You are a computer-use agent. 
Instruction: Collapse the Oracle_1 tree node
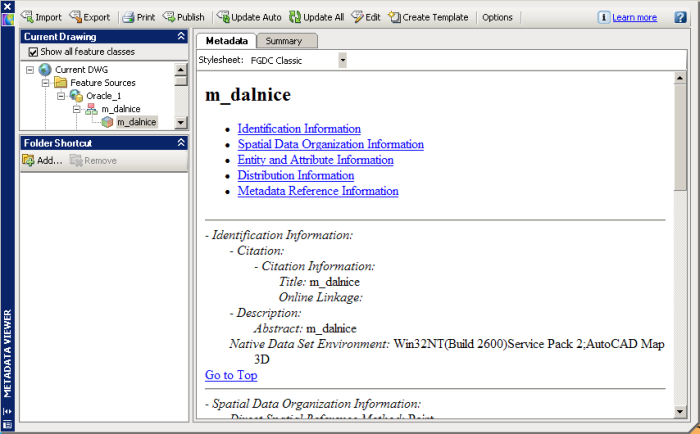tap(61, 95)
